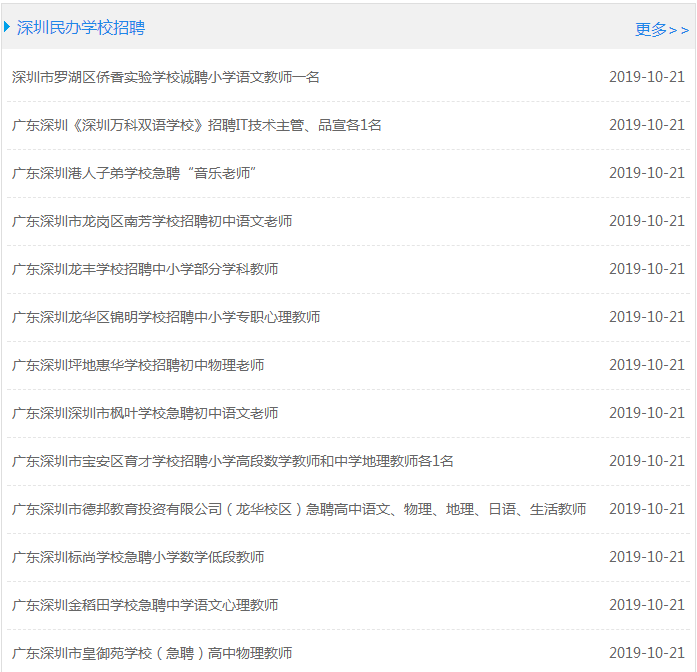The height and width of the screenshot is (672, 697).
Task: Click the date 2019-10-21 in the 龙丰学校 row
Action: 647,269
